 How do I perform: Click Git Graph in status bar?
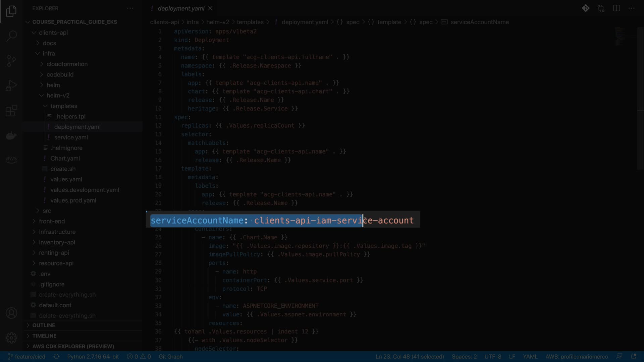pos(170,356)
